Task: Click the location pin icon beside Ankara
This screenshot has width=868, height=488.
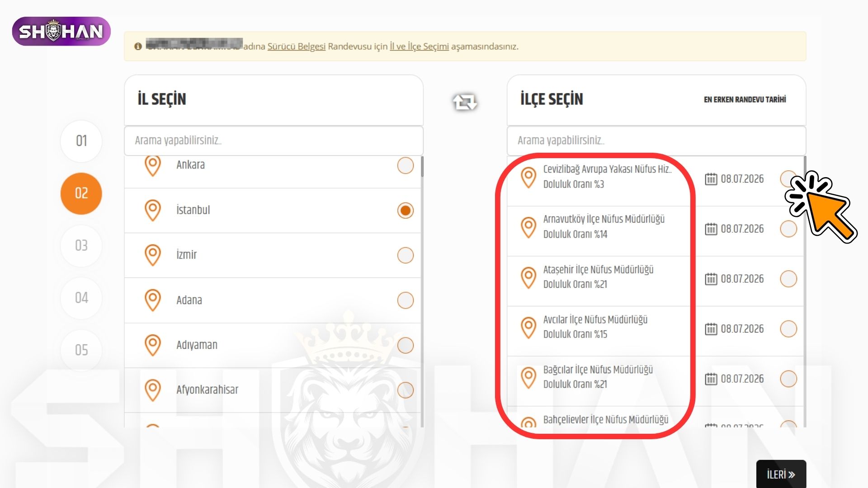Action: coord(153,165)
